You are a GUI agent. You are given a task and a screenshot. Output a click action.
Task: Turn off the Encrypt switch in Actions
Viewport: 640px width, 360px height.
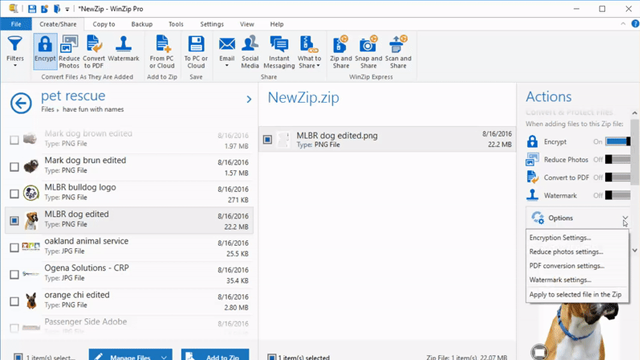[x=618, y=142]
